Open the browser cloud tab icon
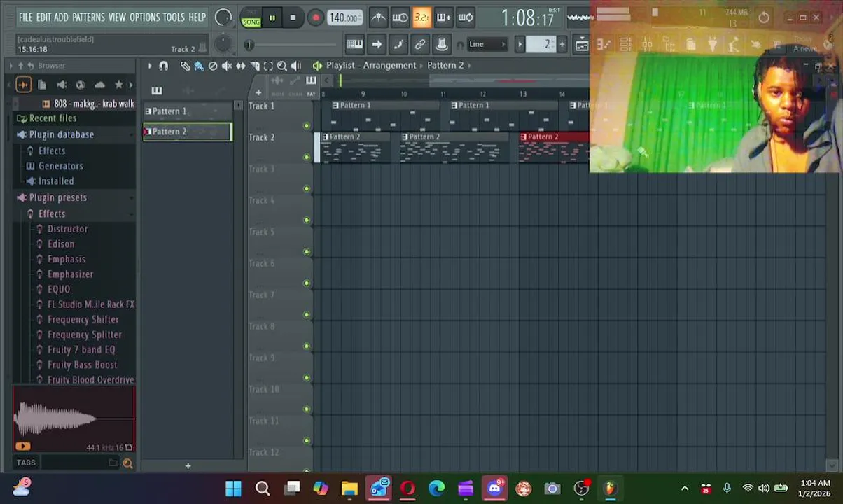This screenshot has width=843, height=504. click(99, 85)
